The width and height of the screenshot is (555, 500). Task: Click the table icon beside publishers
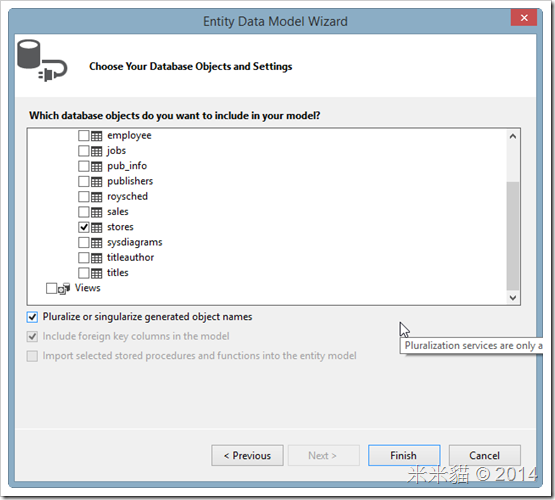(97, 182)
